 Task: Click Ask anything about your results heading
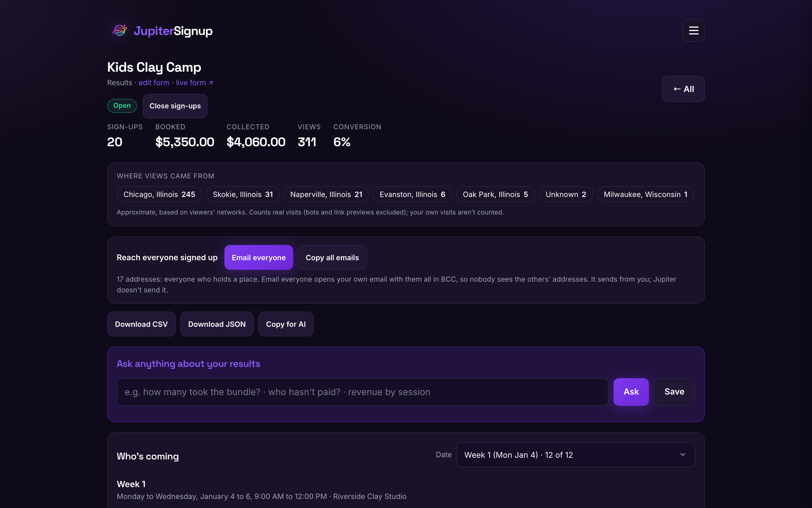coord(188,364)
